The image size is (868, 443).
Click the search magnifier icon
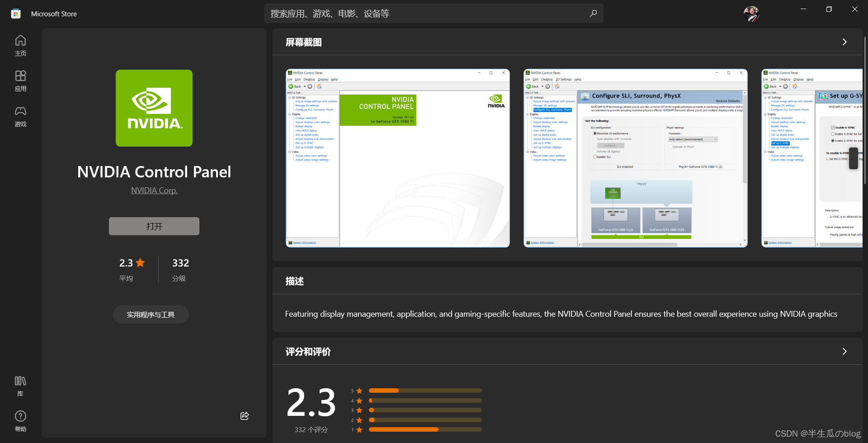click(593, 14)
